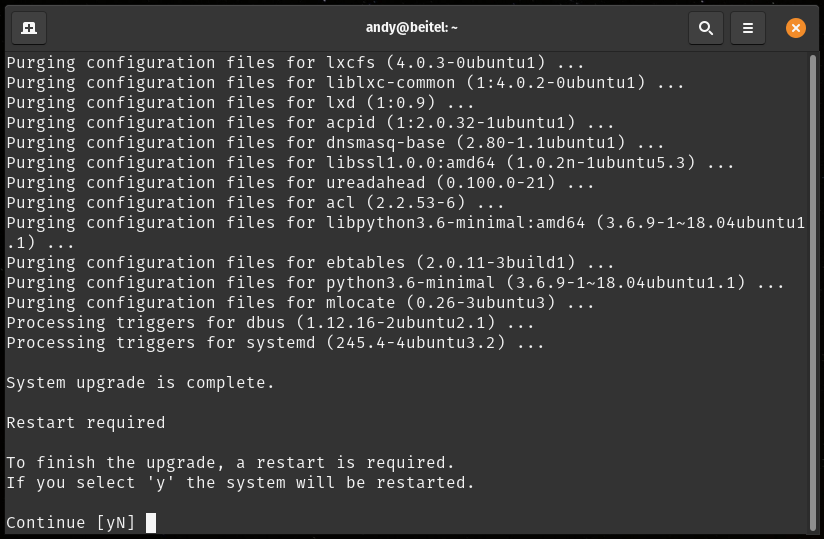
Task: Click the 'System upgrade is complete.' line
Action: (x=140, y=383)
